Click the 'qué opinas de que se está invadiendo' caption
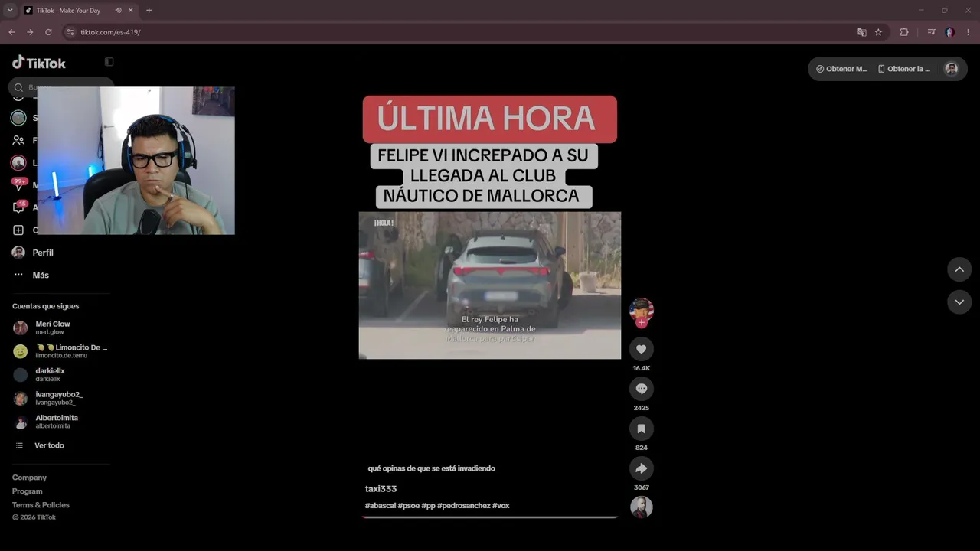This screenshot has width=980, height=551. click(432, 468)
